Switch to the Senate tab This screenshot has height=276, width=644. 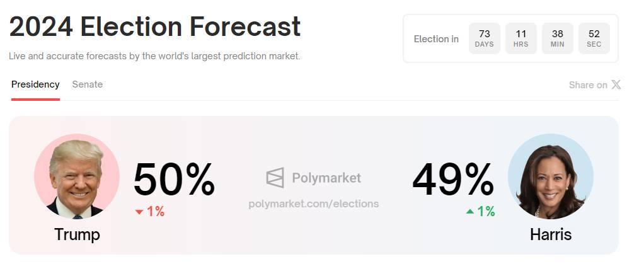(x=87, y=84)
